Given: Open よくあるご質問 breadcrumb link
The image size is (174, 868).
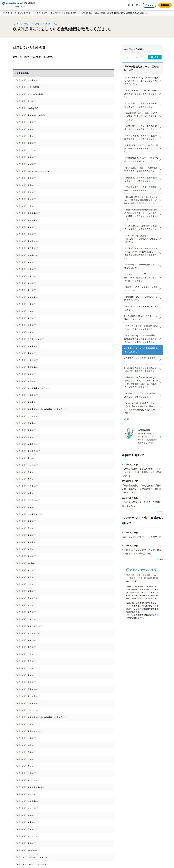Looking at the screenshot, I should (x=70, y=13).
